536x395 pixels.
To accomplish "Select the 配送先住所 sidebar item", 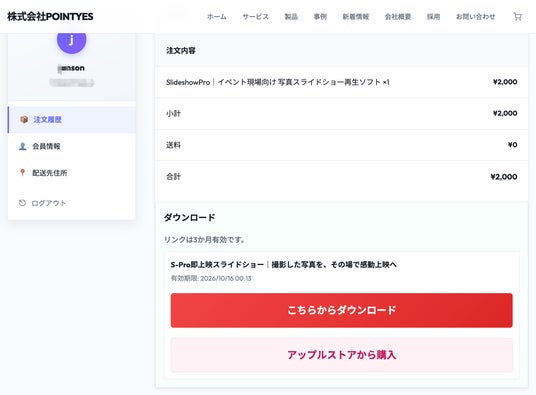I will pos(72,173).
